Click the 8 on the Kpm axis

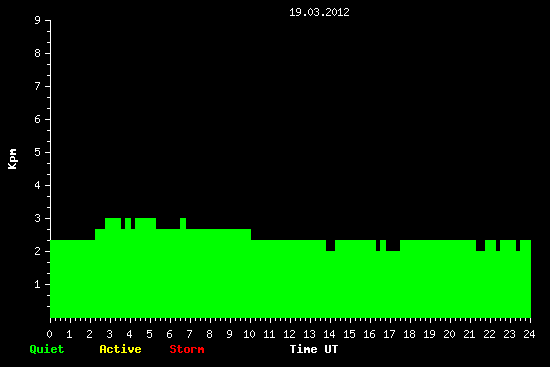click(x=38, y=53)
